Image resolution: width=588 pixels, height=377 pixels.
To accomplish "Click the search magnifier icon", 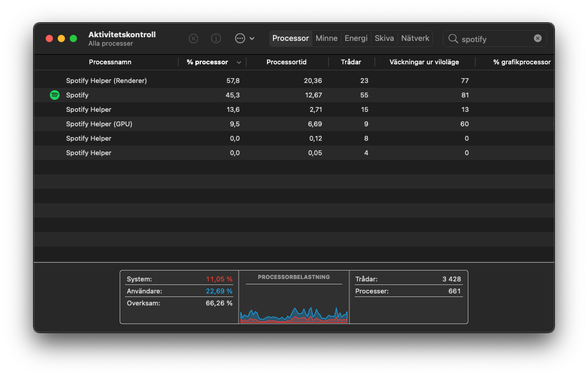I will (453, 38).
